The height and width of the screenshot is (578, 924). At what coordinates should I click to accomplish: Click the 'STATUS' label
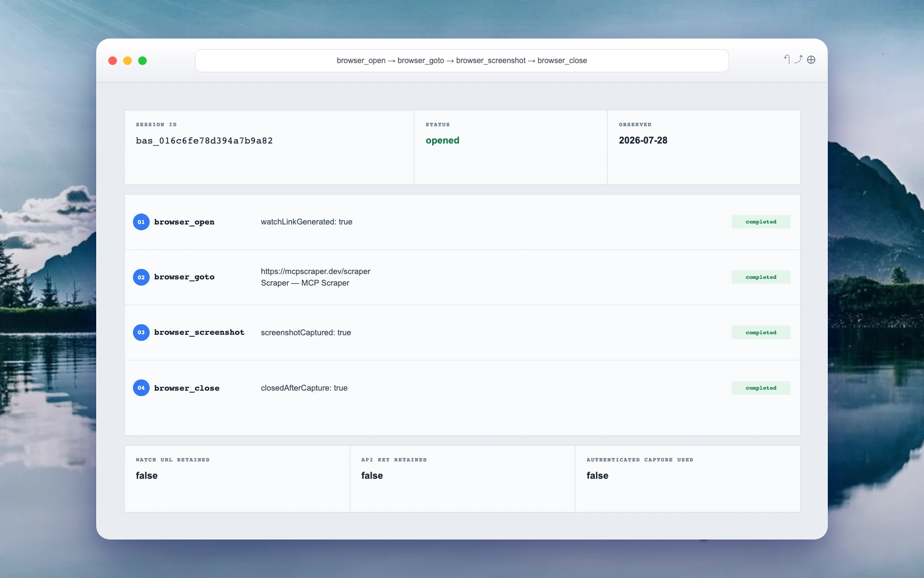437,125
